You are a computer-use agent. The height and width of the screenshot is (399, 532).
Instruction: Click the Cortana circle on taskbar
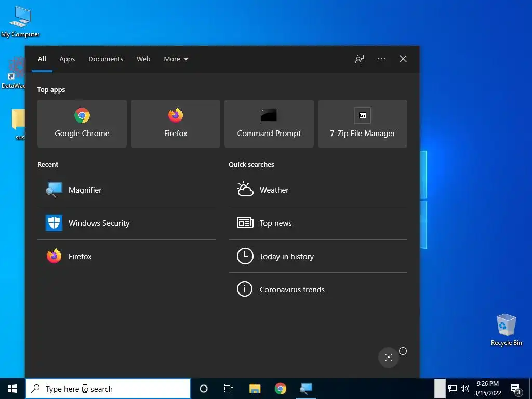tap(204, 389)
